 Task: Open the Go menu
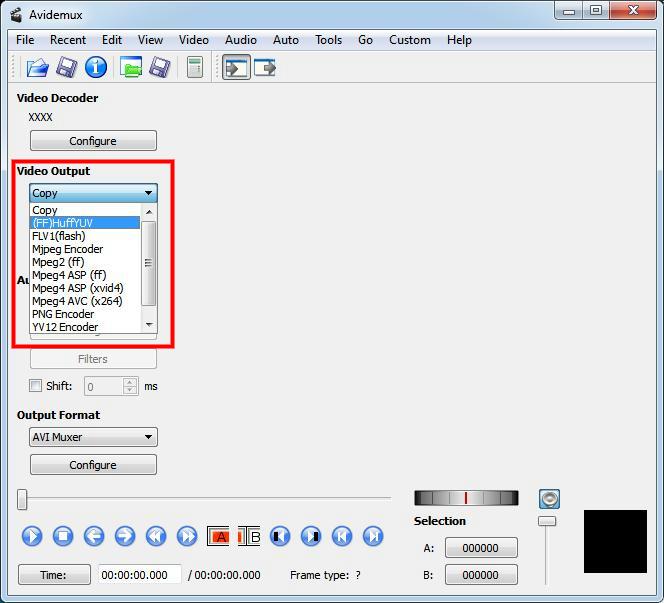tap(365, 40)
